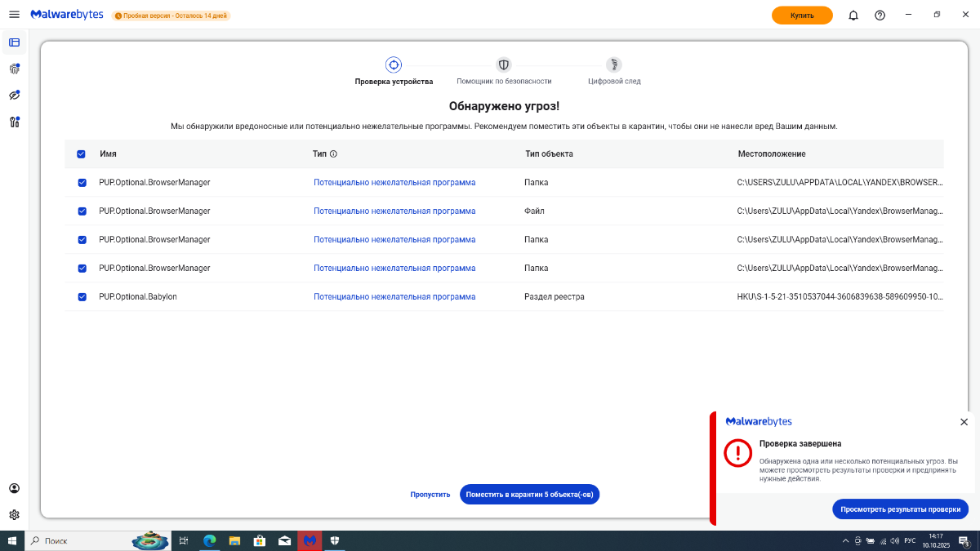Switch to Цифровой след step
Image resolution: width=980 pixels, height=551 pixels.
(x=614, y=71)
